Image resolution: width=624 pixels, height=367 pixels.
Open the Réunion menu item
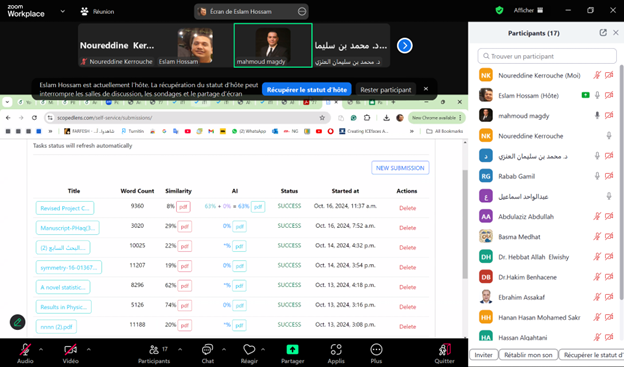coord(98,12)
